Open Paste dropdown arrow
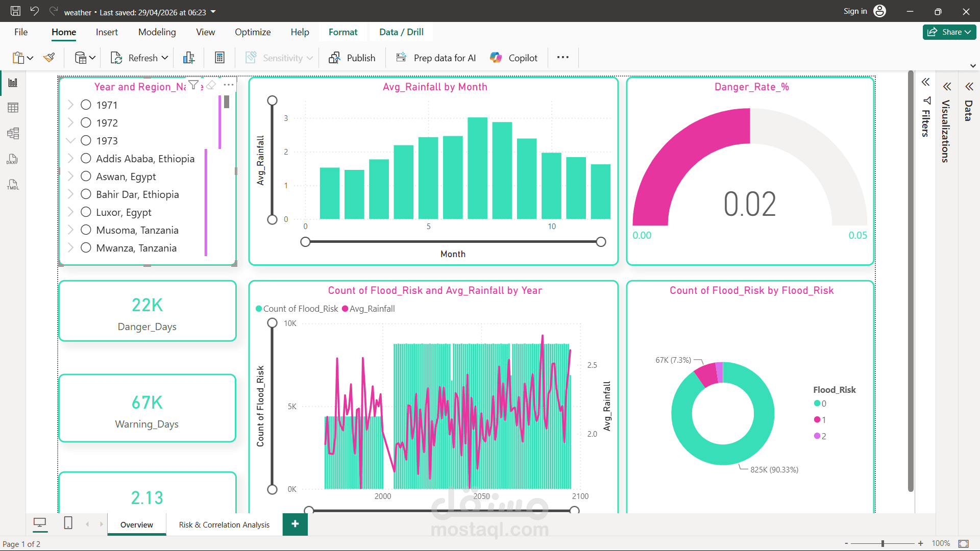Image resolution: width=980 pixels, height=551 pixels. pyautogui.click(x=30, y=58)
